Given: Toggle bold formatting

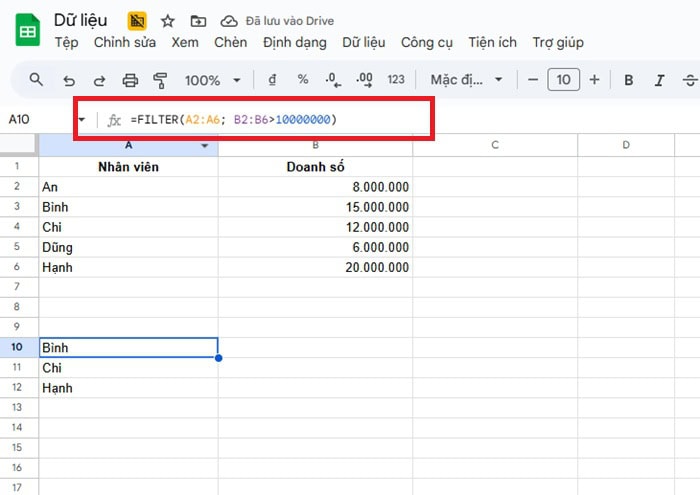Looking at the screenshot, I should coord(629,80).
